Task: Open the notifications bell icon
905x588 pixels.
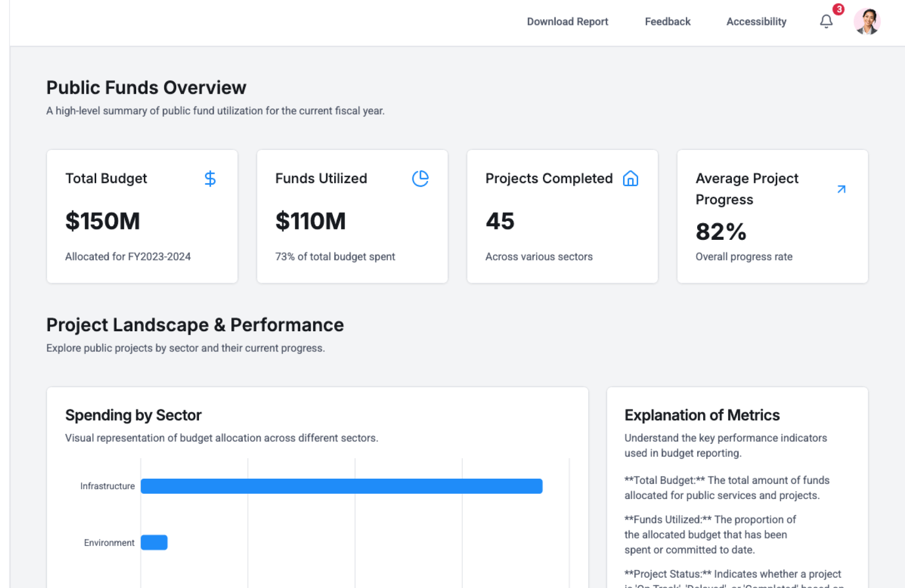Action: [826, 22]
